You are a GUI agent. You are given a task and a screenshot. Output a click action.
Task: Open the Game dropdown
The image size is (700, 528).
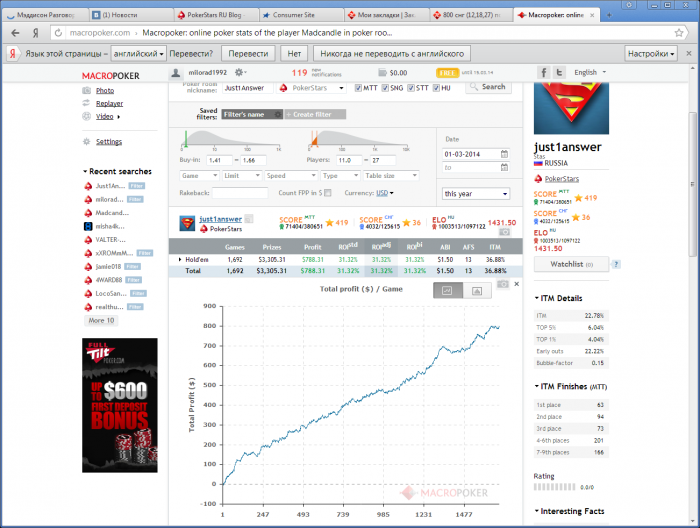(x=199, y=176)
